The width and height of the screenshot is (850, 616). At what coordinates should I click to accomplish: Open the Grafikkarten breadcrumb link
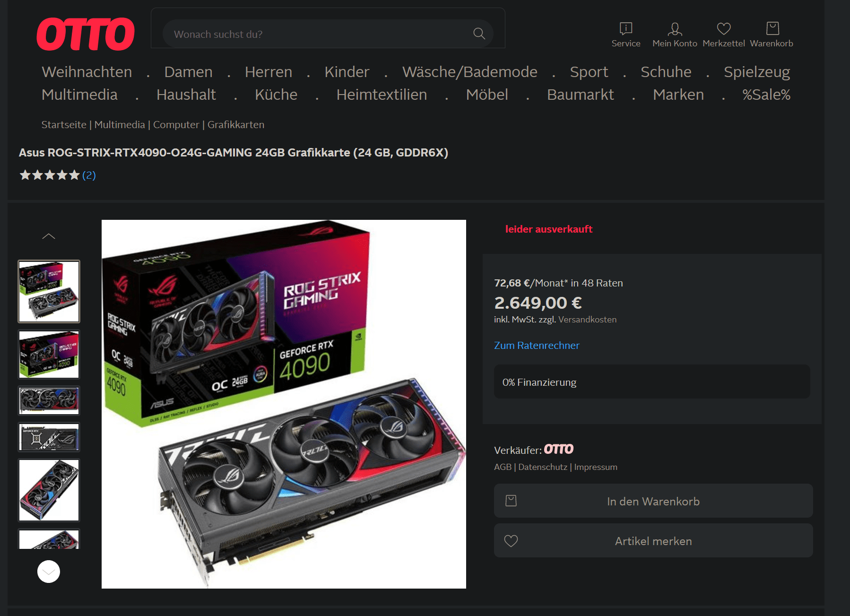[236, 125]
